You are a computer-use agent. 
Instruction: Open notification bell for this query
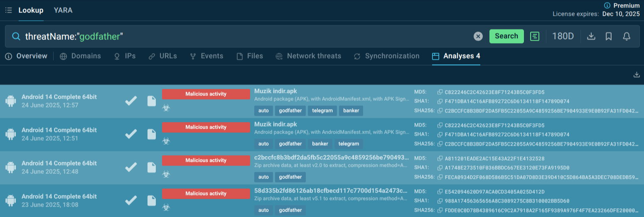click(627, 37)
